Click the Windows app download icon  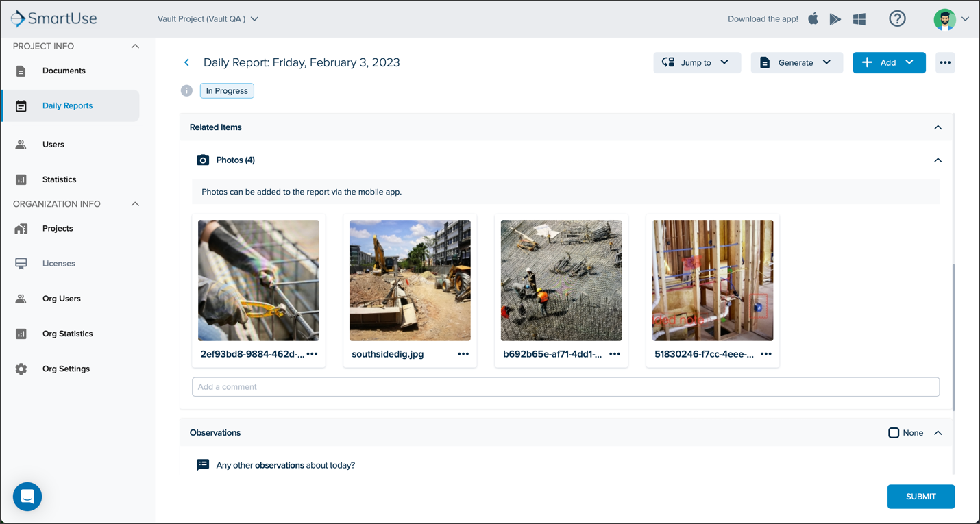coord(859,19)
